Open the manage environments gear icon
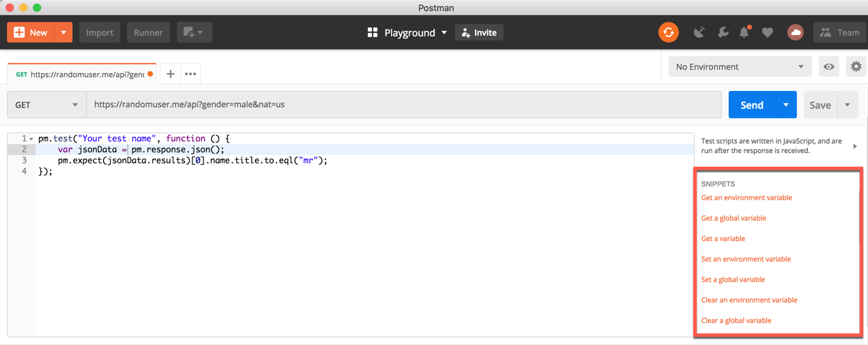868x345 pixels. tap(856, 66)
